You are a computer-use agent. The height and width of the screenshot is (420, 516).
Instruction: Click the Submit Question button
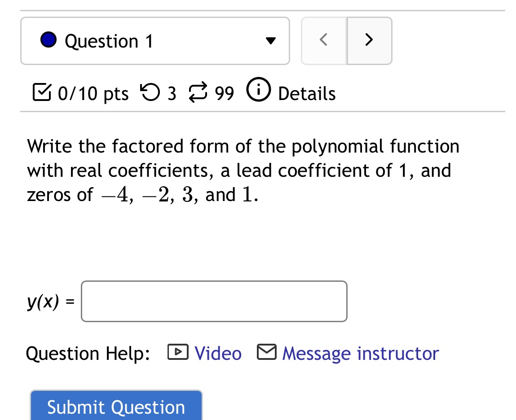[x=116, y=407]
